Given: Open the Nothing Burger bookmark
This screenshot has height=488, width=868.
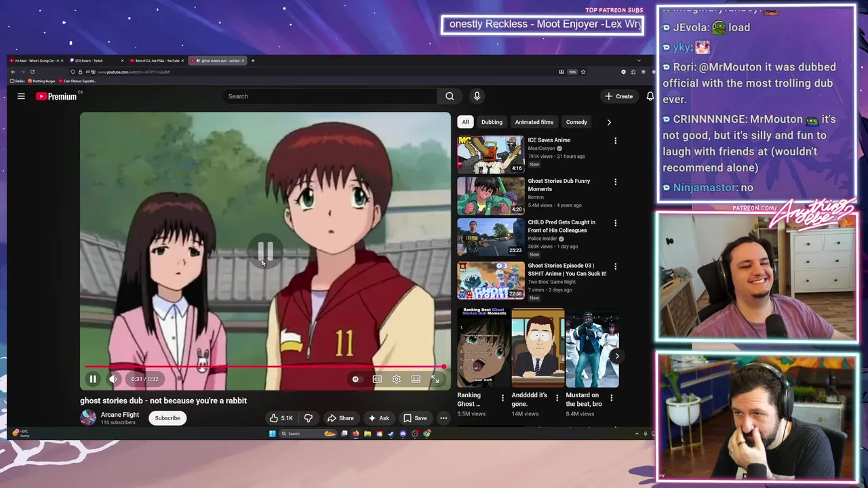Looking at the screenshot, I should pos(41,81).
